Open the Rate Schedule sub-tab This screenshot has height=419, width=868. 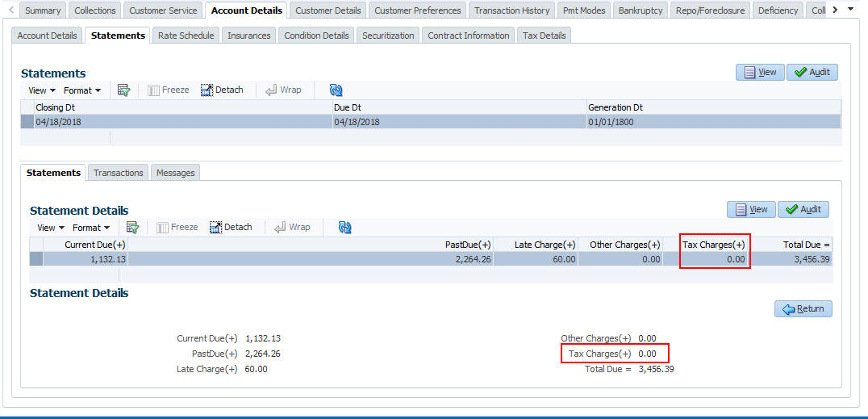coord(186,36)
